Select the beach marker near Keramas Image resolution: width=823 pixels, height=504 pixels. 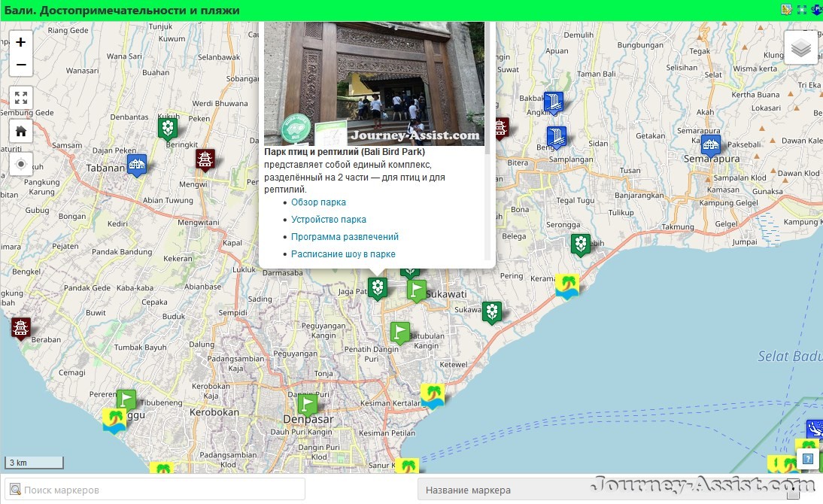pyautogui.click(x=567, y=287)
